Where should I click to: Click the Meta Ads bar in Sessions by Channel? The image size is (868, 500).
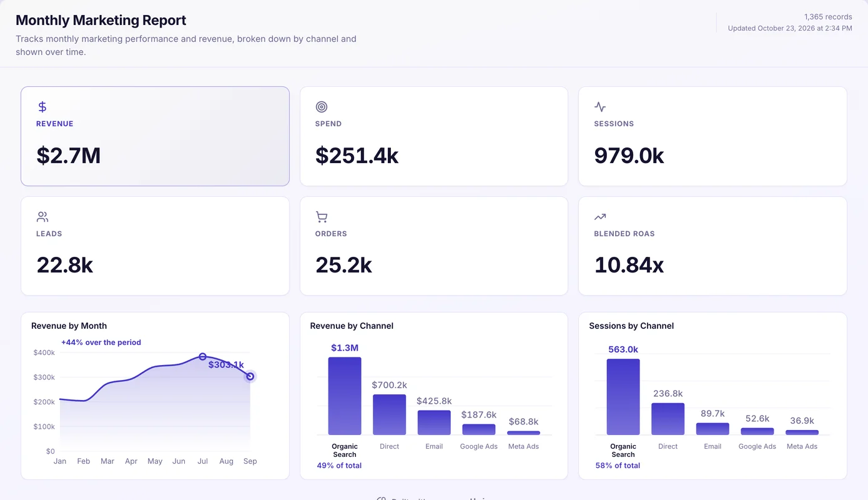coord(802,432)
